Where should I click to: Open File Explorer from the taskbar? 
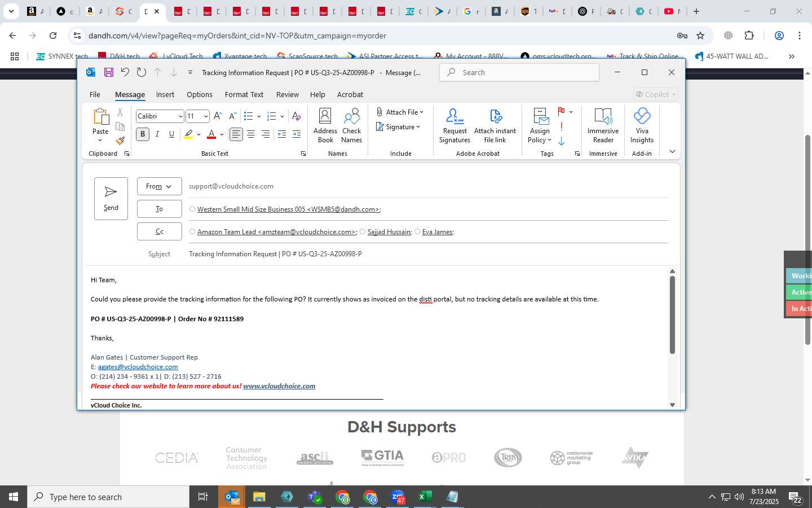[x=259, y=497]
